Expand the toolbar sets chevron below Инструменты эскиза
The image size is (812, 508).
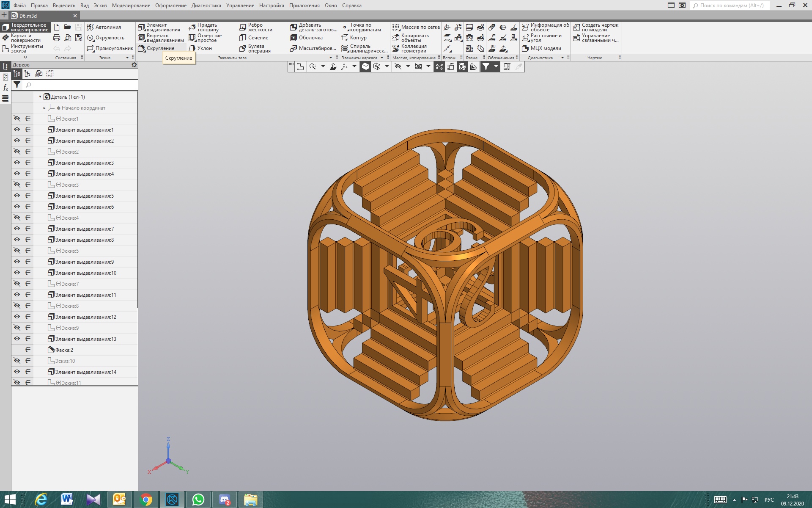tap(25, 57)
